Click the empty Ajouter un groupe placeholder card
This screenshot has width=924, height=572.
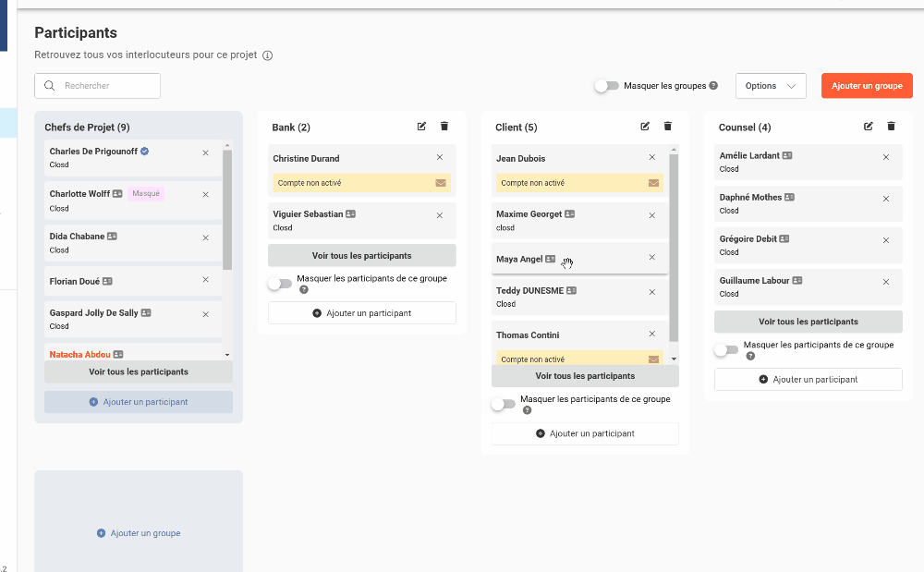139,533
